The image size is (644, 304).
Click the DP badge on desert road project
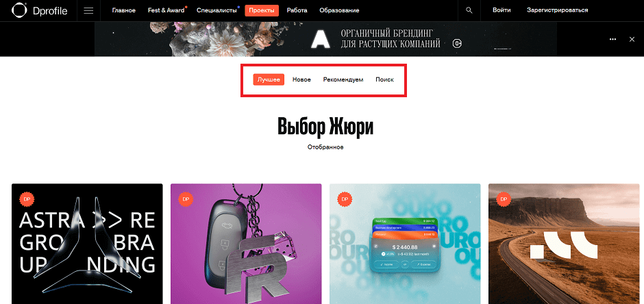504,199
